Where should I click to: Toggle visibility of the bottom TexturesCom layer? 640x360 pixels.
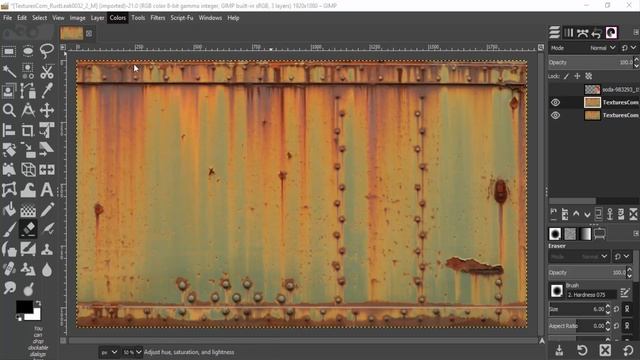click(555, 116)
